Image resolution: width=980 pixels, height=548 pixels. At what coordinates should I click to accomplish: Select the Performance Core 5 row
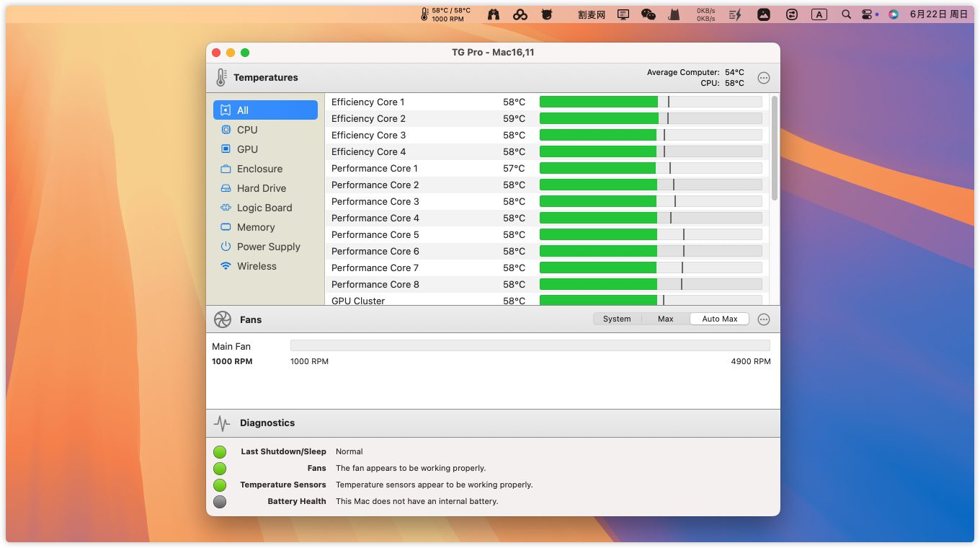pos(547,234)
